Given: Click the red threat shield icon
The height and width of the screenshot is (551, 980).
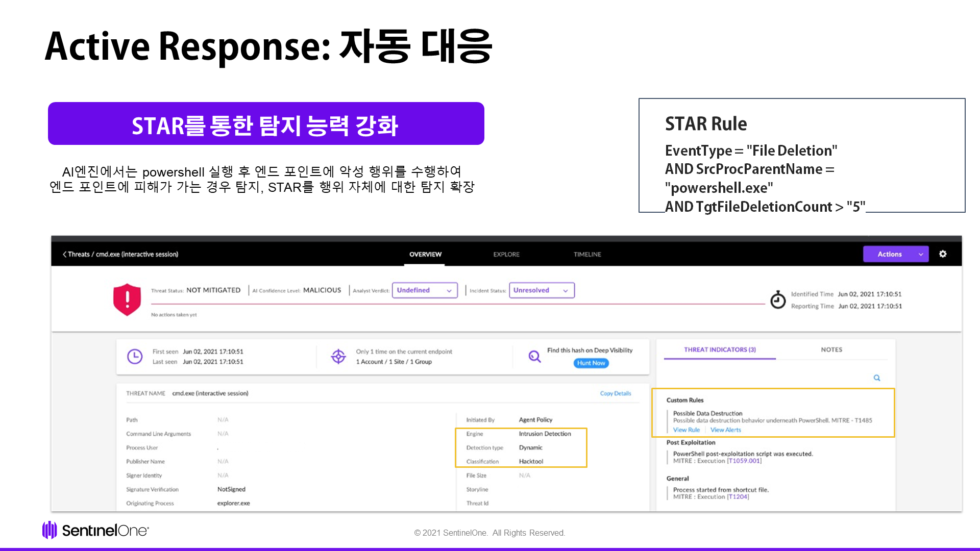Looking at the screenshot, I should coord(127,299).
